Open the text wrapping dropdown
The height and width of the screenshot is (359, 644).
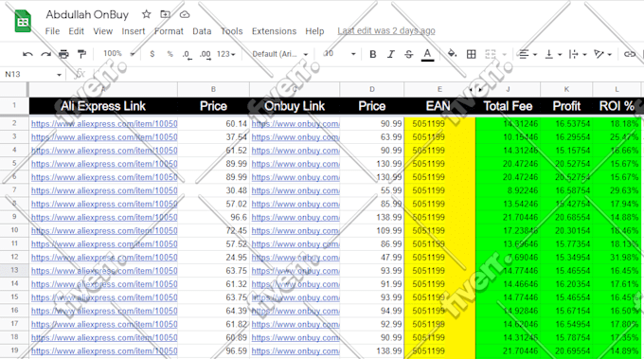pyautogui.click(x=578, y=54)
